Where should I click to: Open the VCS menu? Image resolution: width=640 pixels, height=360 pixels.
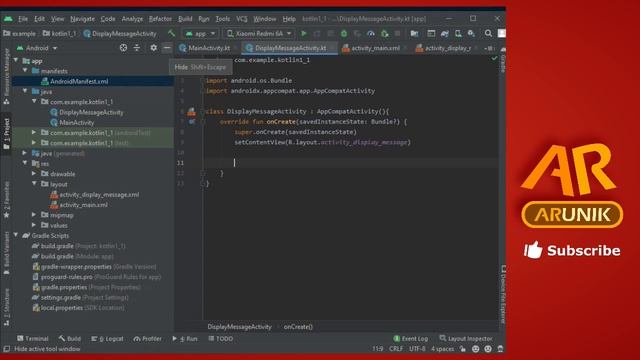242,19
